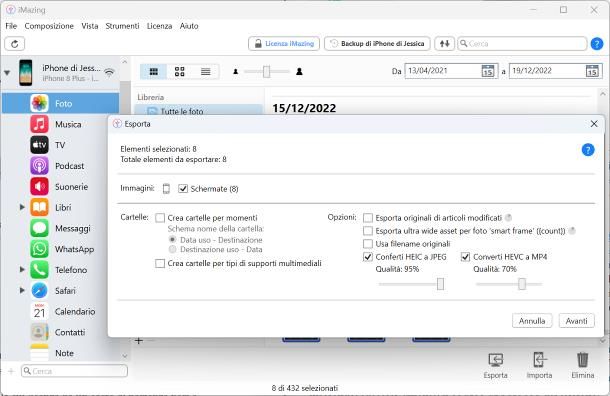Click the Avanti button
The height and width of the screenshot is (396, 610).
click(x=577, y=321)
